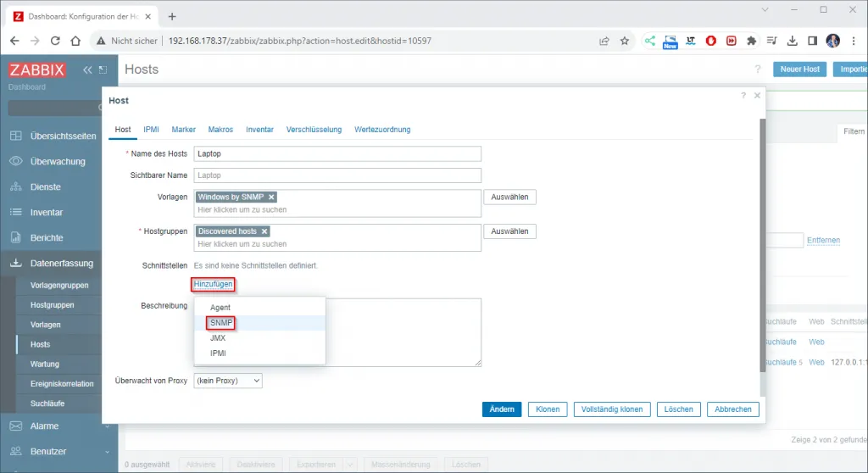The width and height of the screenshot is (868, 473).
Task: Remove the 'Discovered hosts' group tag
Action: [x=264, y=231]
